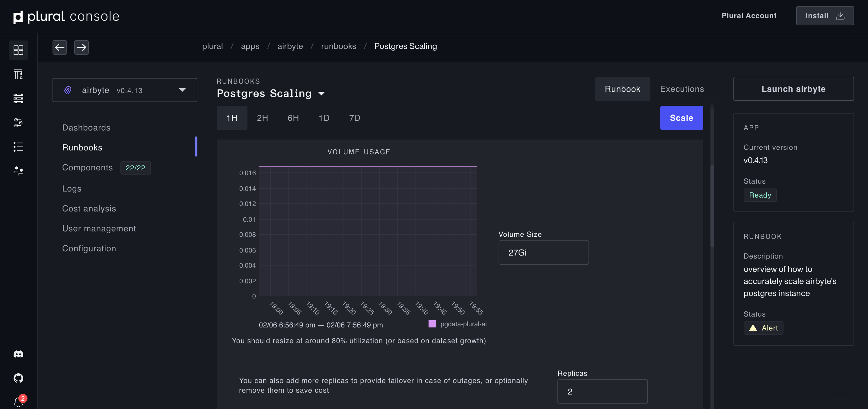This screenshot has height=409, width=868.
Task: Open notifications bell with badge
Action: point(18,401)
